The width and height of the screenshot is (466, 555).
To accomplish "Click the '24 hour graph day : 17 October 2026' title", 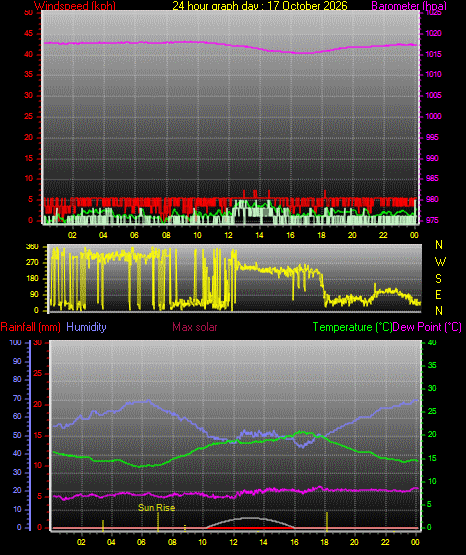I will point(260,6).
